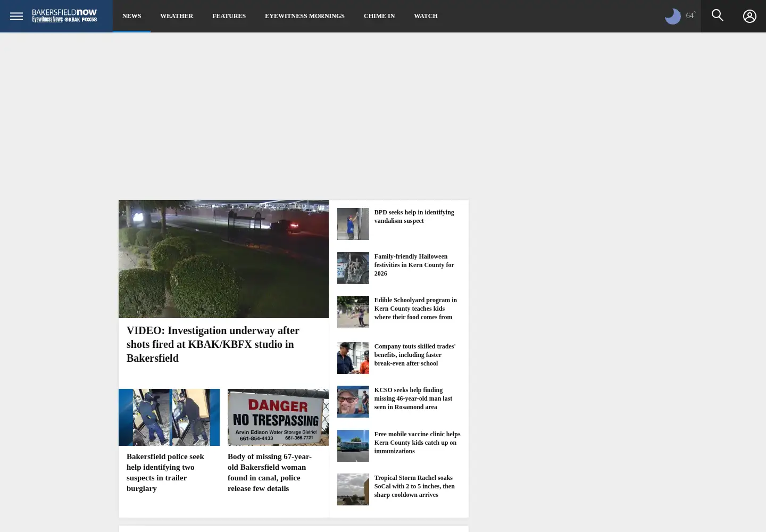Click the moon weather icon

(x=673, y=16)
